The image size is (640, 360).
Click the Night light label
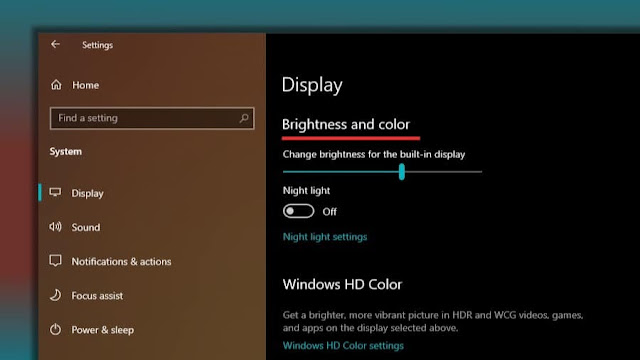click(306, 191)
